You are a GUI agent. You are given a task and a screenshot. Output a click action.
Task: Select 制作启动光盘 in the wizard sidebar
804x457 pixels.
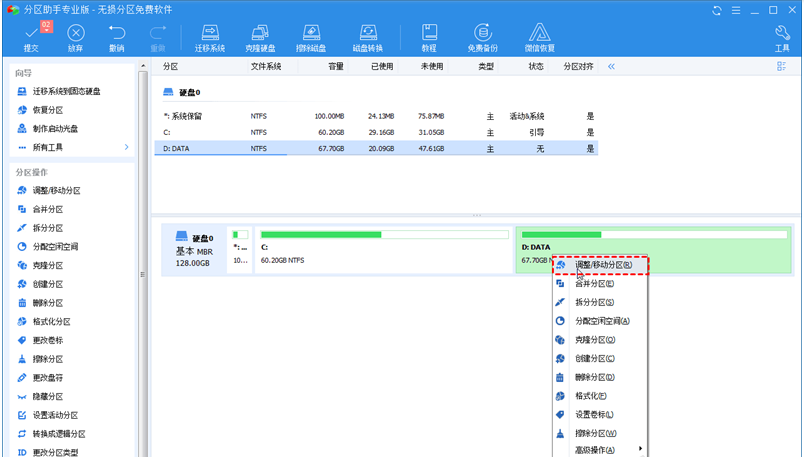(x=55, y=128)
